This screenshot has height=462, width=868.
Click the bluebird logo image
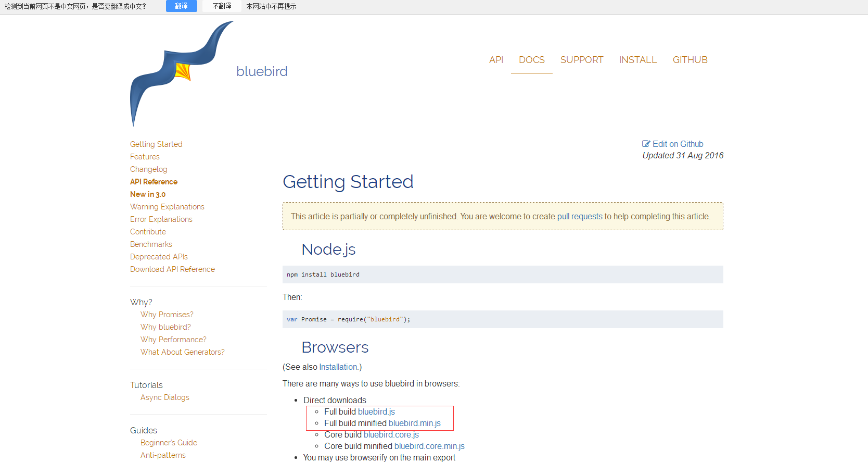182,73
